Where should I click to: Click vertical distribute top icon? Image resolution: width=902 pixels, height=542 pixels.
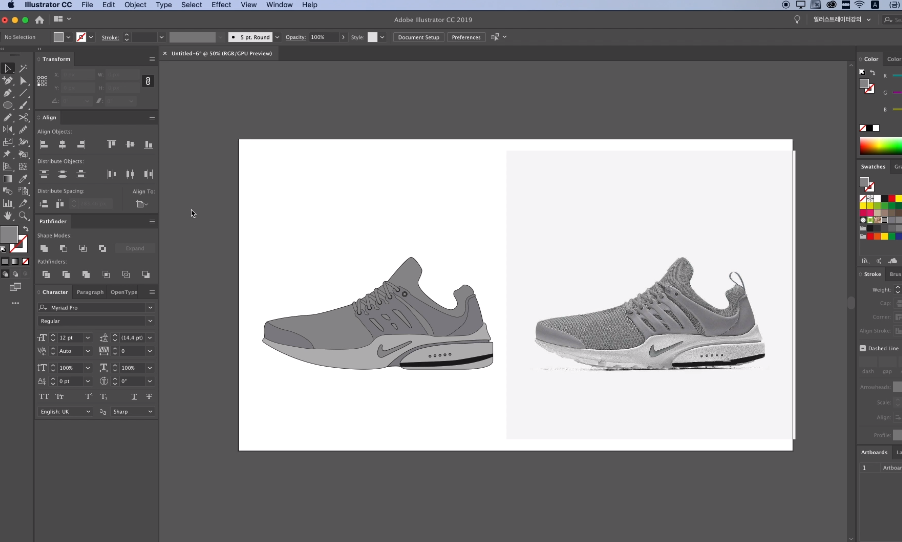click(44, 174)
